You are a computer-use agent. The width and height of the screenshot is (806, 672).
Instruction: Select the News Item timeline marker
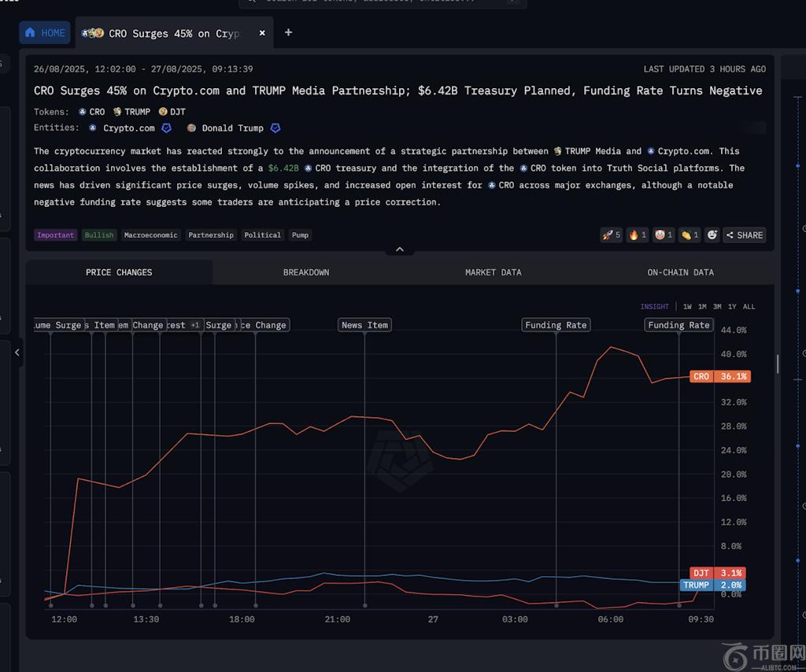[x=364, y=325]
